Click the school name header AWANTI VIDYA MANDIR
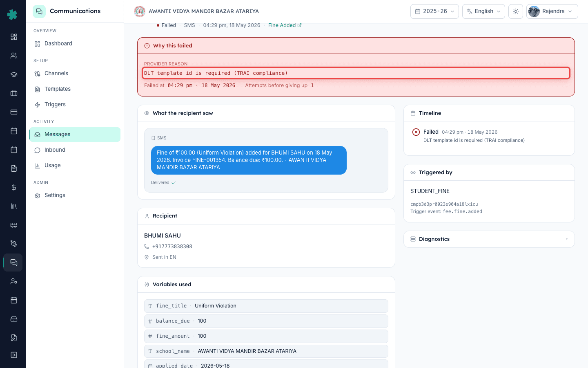 tap(204, 11)
